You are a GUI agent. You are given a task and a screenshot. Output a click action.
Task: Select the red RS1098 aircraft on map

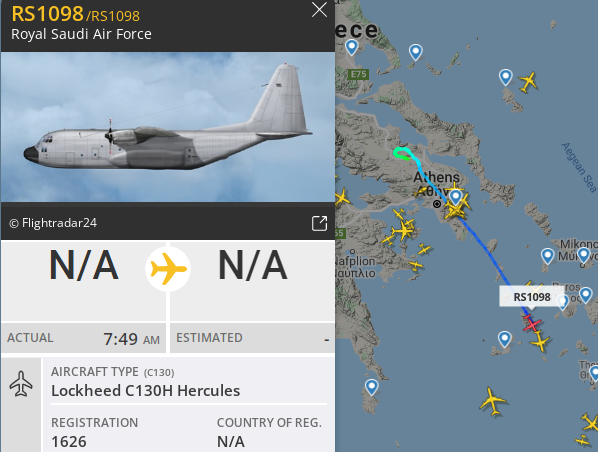click(x=531, y=323)
